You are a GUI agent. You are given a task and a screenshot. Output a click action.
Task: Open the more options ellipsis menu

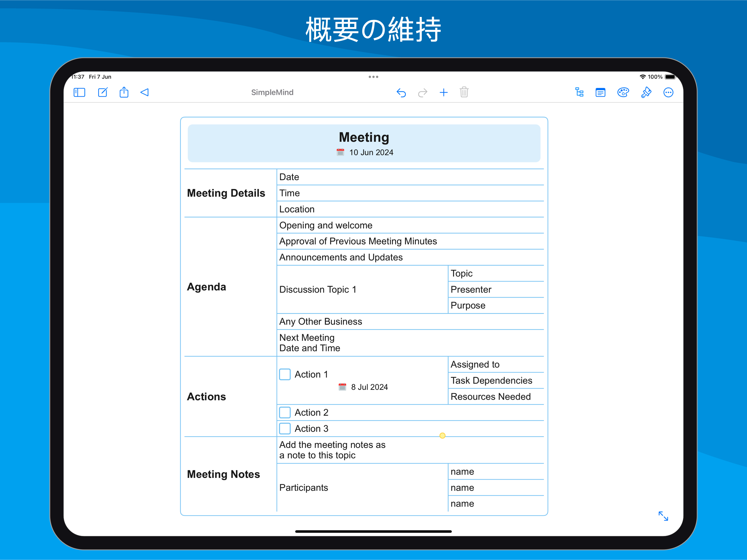click(x=668, y=92)
